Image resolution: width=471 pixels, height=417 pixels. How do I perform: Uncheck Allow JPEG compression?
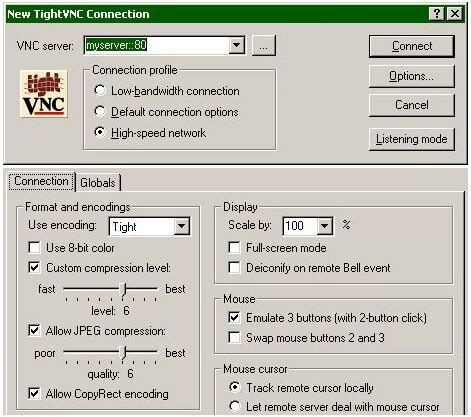click(x=34, y=330)
